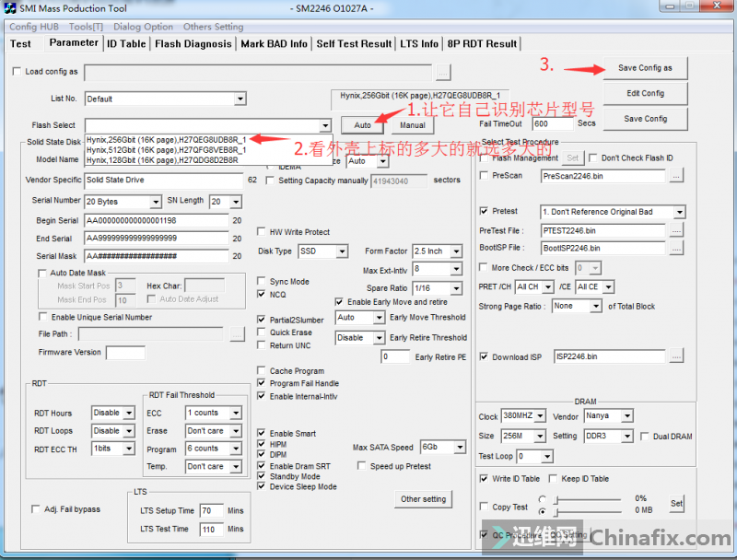Browse for the PreTest File

pos(676,230)
